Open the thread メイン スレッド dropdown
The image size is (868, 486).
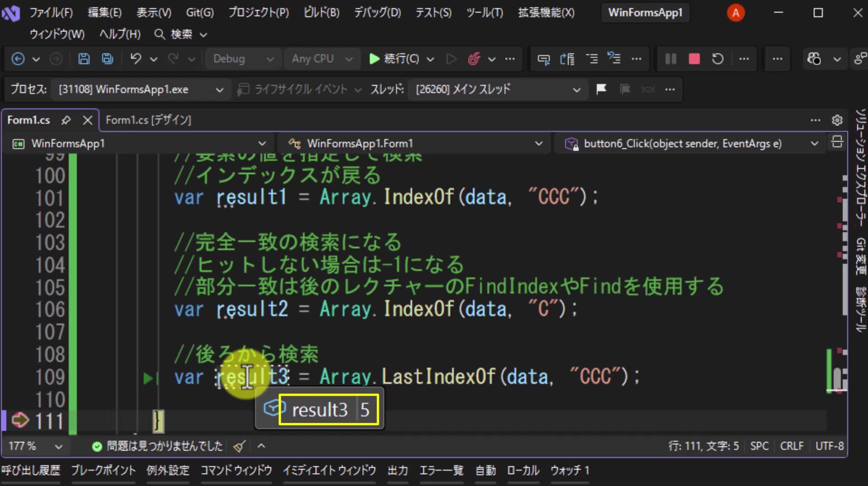[498, 89]
